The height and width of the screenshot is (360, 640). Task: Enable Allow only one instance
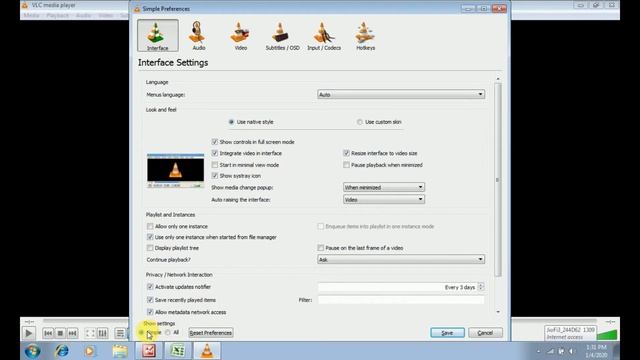point(177,226)
